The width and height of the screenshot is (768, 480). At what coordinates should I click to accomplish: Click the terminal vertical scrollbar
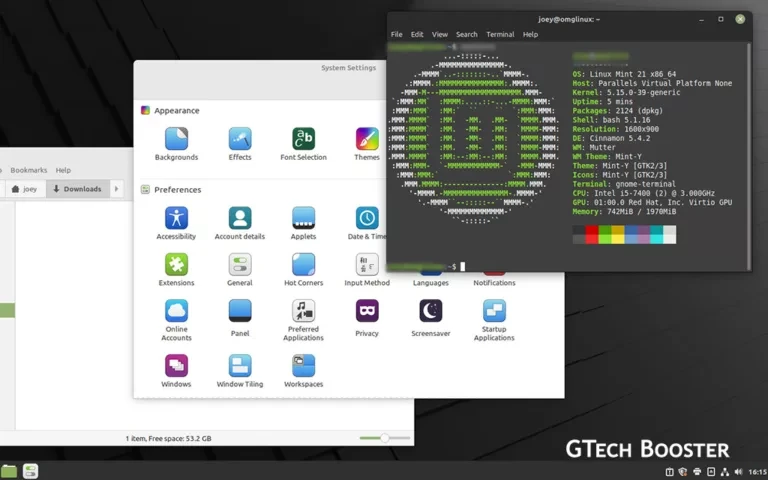748,156
